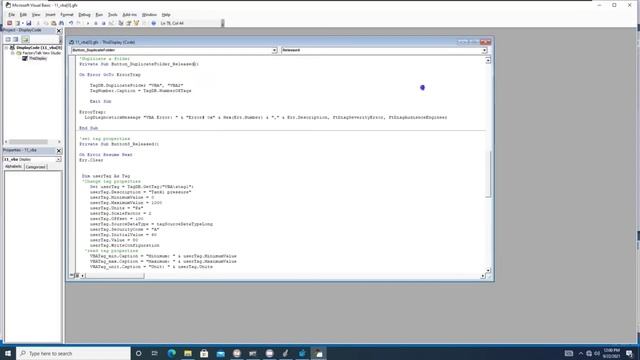Click the code window scroll up arrow
The height and width of the screenshot is (360, 640).
click(x=488, y=60)
